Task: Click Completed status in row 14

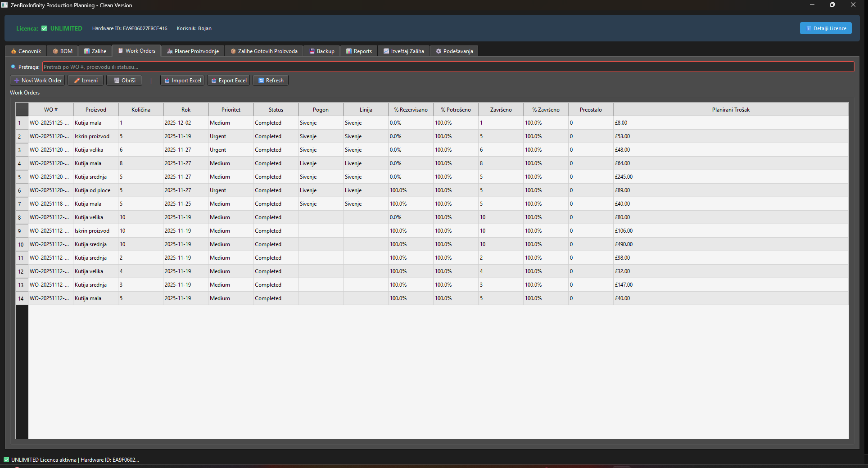Action: point(276,298)
